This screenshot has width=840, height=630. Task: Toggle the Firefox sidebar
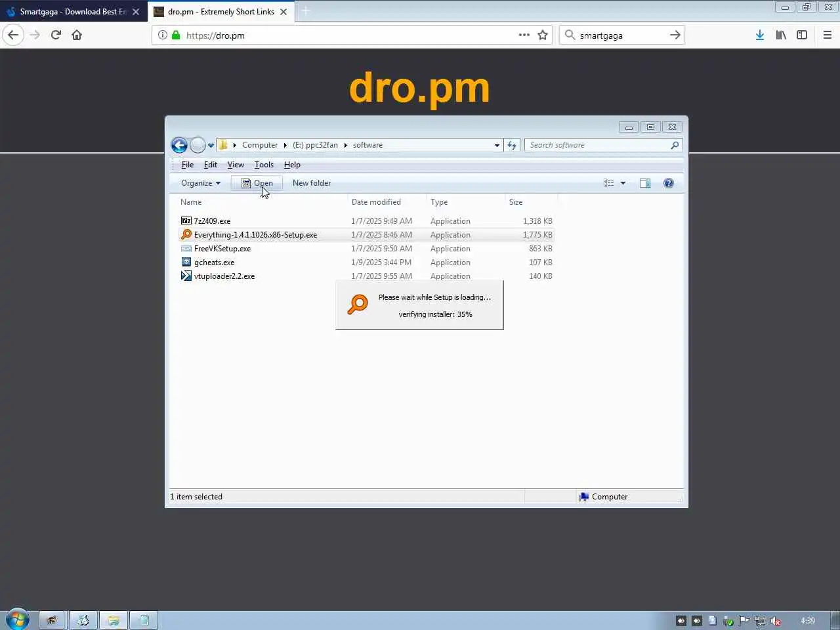click(x=802, y=35)
